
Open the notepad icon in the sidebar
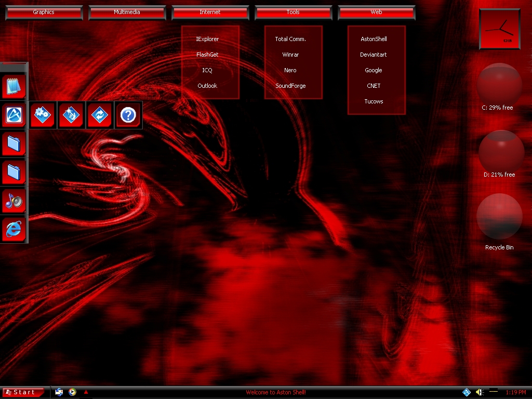(14, 86)
